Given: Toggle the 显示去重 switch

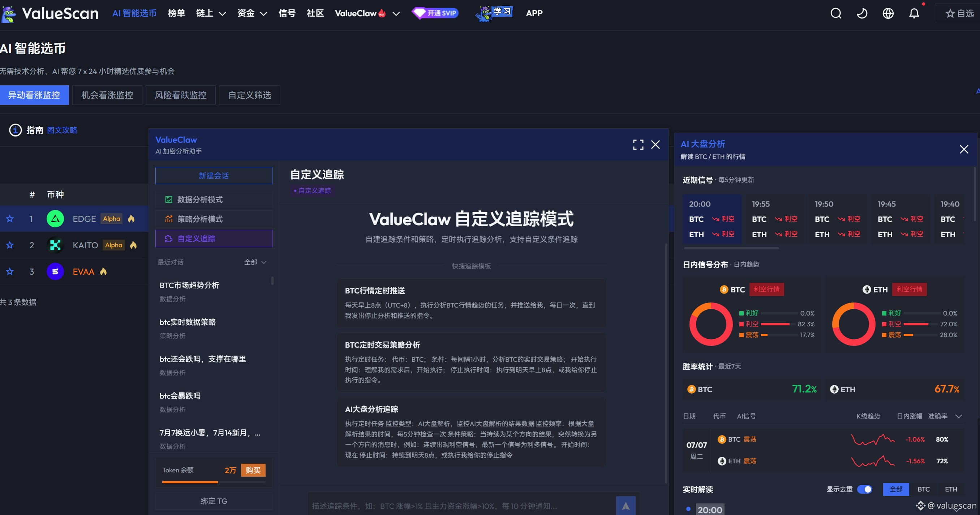Looking at the screenshot, I should point(864,489).
